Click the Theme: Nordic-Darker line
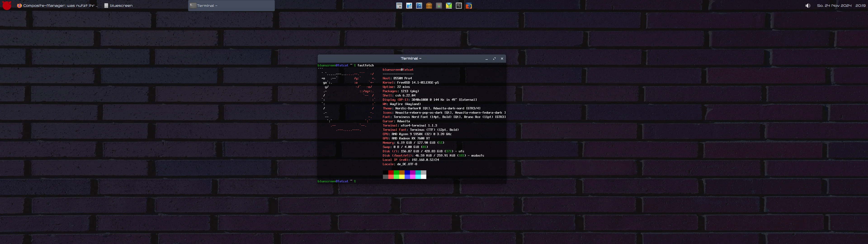The height and width of the screenshot is (244, 868). (x=432, y=108)
